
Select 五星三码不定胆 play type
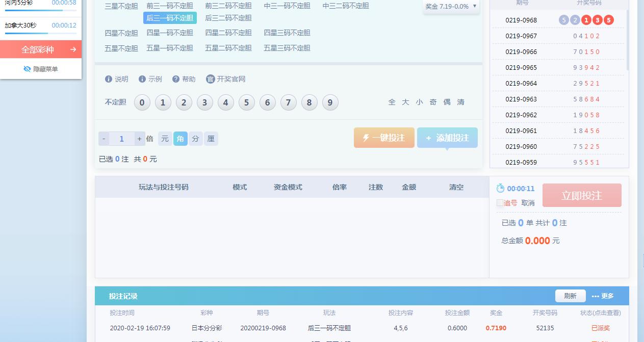pyautogui.click(x=287, y=48)
